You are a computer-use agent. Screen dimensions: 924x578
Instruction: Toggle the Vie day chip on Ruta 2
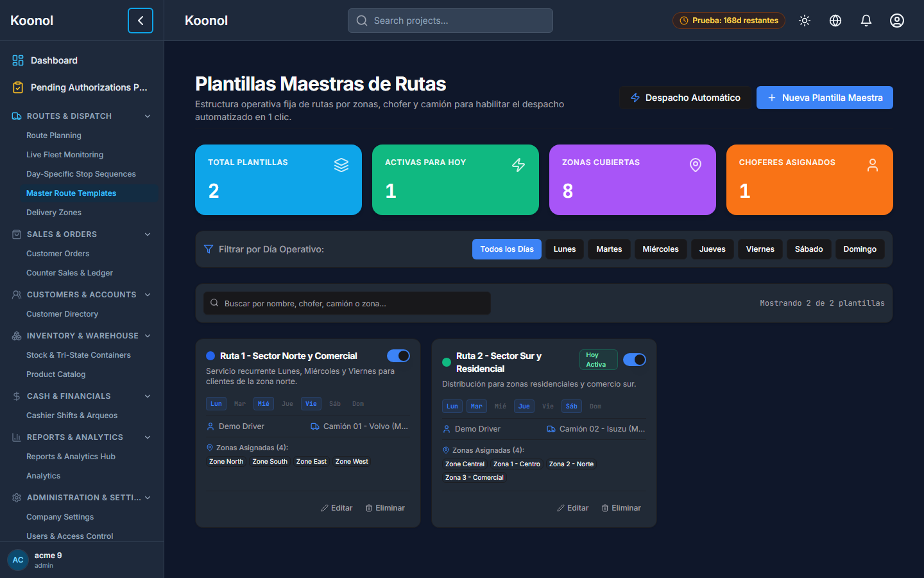click(x=548, y=407)
